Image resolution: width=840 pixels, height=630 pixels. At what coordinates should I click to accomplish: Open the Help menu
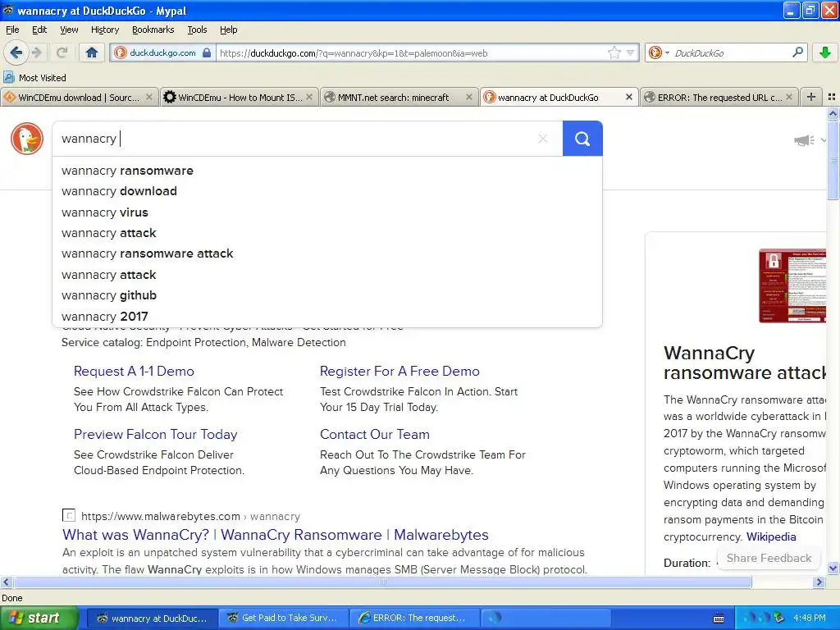tap(228, 30)
